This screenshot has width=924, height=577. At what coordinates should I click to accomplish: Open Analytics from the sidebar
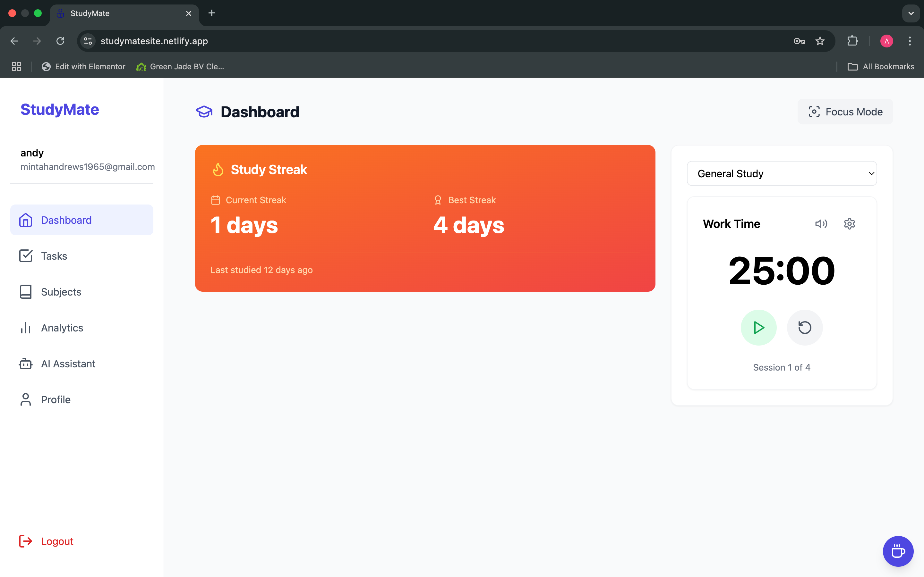(x=62, y=328)
